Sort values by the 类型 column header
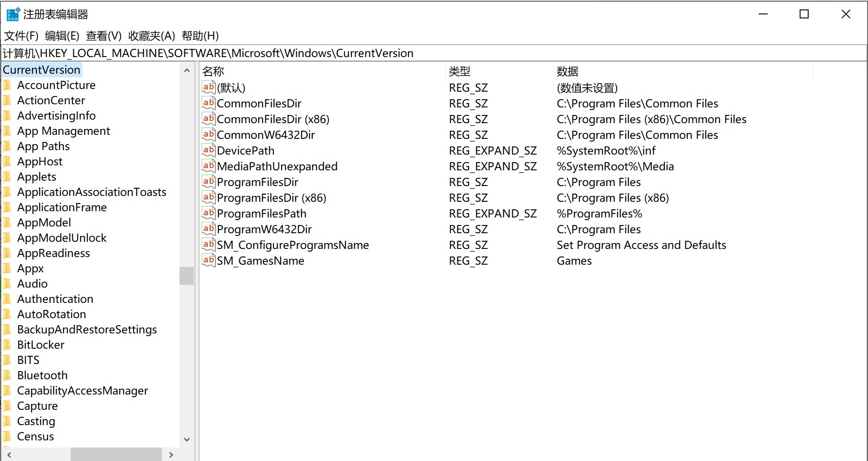The width and height of the screenshot is (868, 461). click(500, 71)
